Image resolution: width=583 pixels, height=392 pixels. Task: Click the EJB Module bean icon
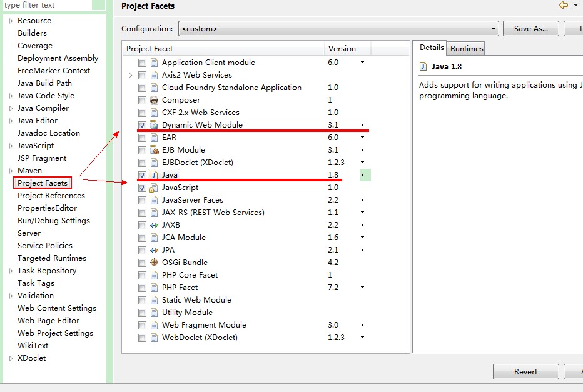click(154, 150)
